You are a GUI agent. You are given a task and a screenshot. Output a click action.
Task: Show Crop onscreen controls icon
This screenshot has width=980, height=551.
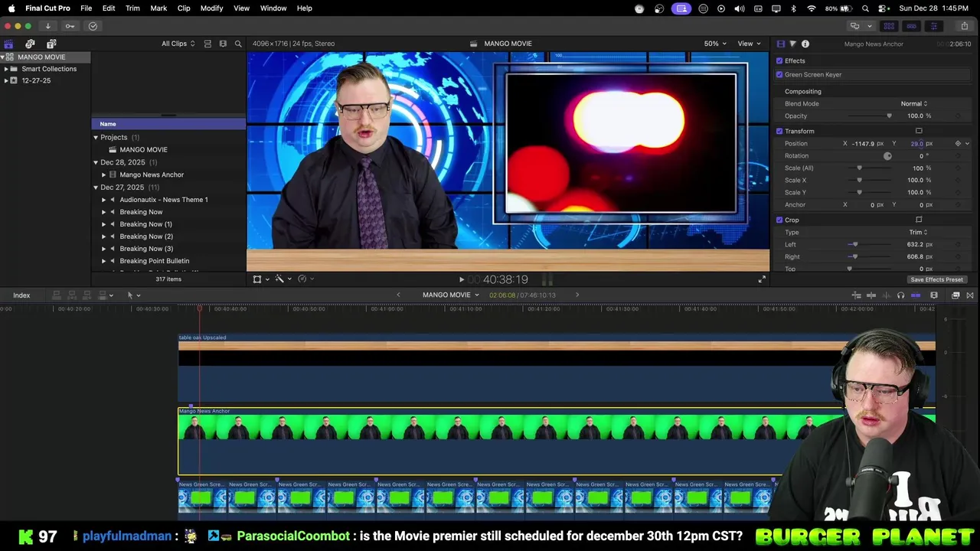[x=919, y=220]
